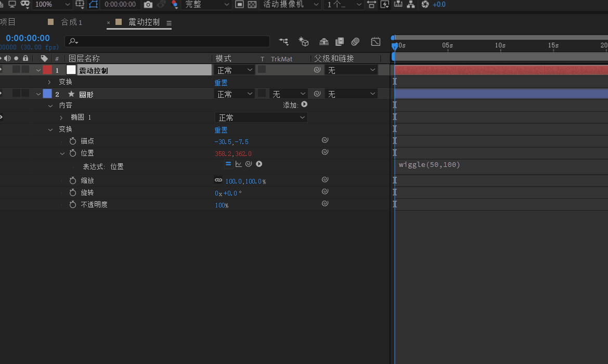Screen dimensions: 608x364
Task: Toggle hide shy layers icon
Action: pos(324,42)
